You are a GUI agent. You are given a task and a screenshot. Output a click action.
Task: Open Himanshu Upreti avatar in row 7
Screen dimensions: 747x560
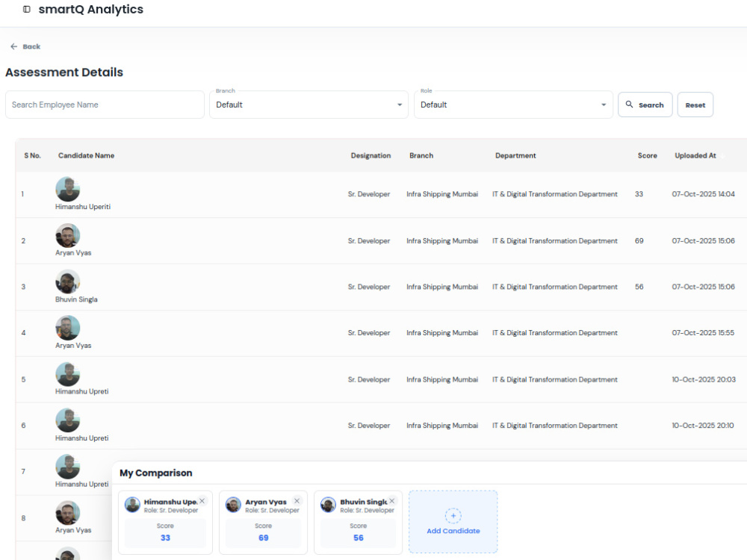pyautogui.click(x=68, y=466)
